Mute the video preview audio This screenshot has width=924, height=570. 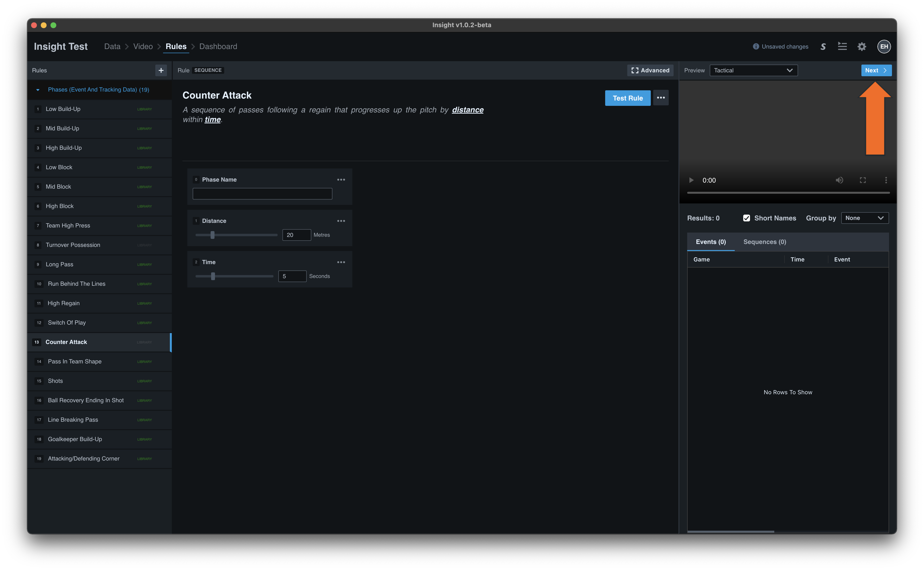[840, 180]
